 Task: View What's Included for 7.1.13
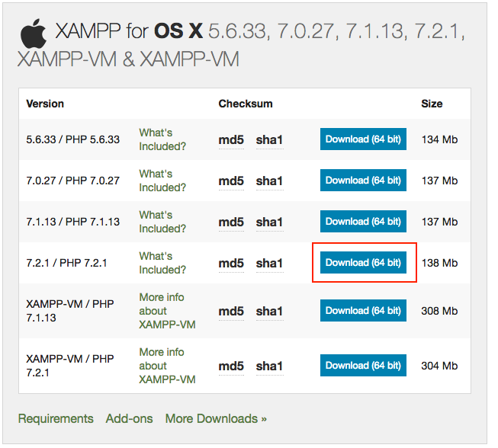coord(162,222)
